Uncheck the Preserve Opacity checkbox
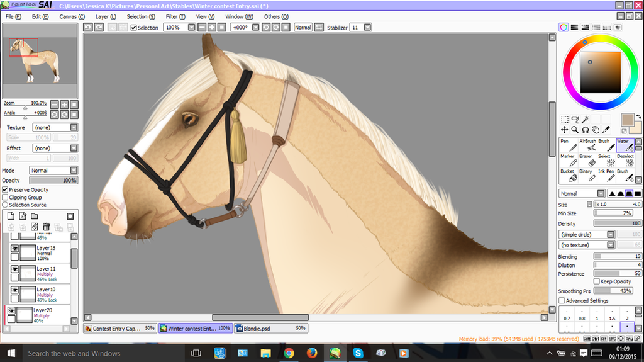Viewport: 644px width, 362px height. pos(5,189)
